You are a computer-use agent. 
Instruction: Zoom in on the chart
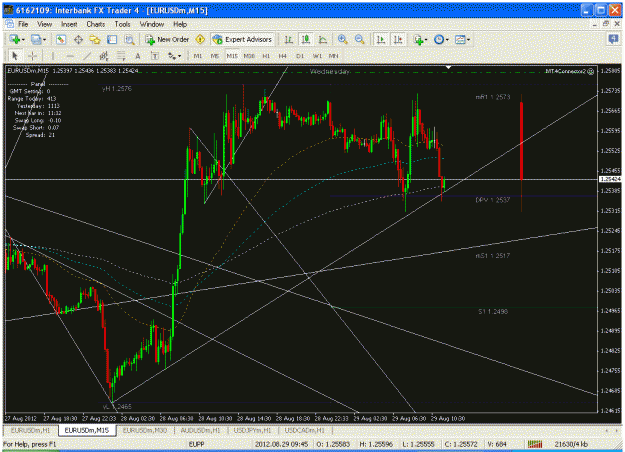[x=342, y=39]
